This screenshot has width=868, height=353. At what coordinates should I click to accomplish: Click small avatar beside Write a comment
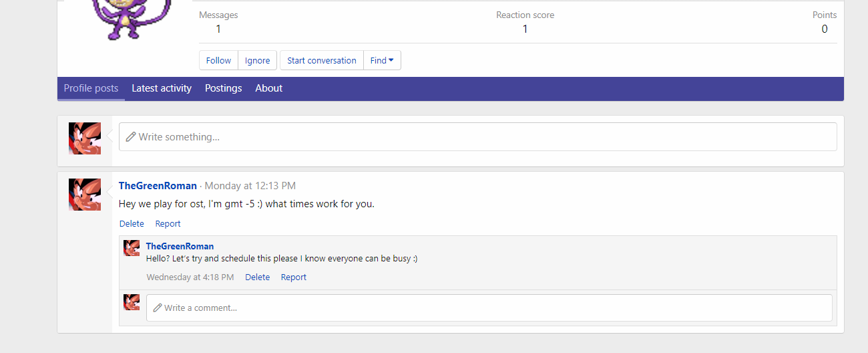132,302
